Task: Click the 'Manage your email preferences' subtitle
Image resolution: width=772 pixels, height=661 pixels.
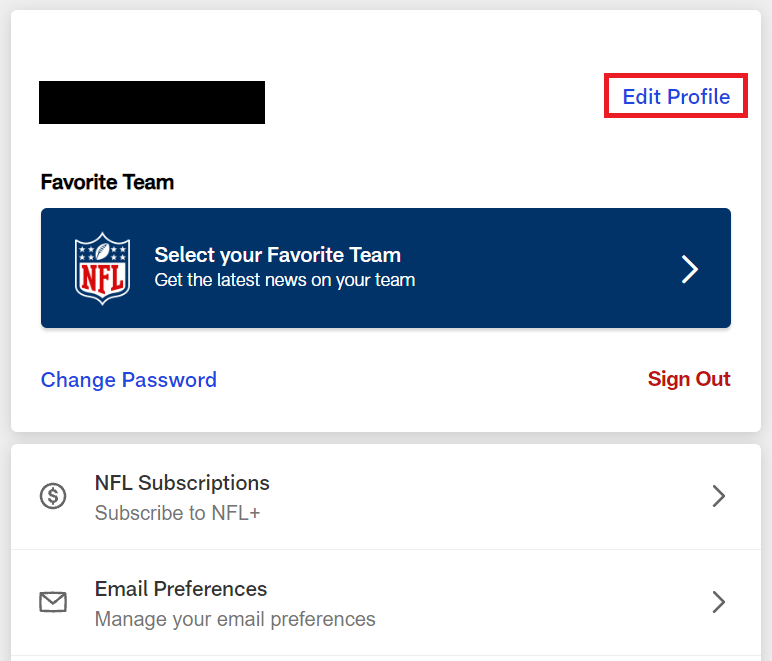Action: tap(235, 619)
